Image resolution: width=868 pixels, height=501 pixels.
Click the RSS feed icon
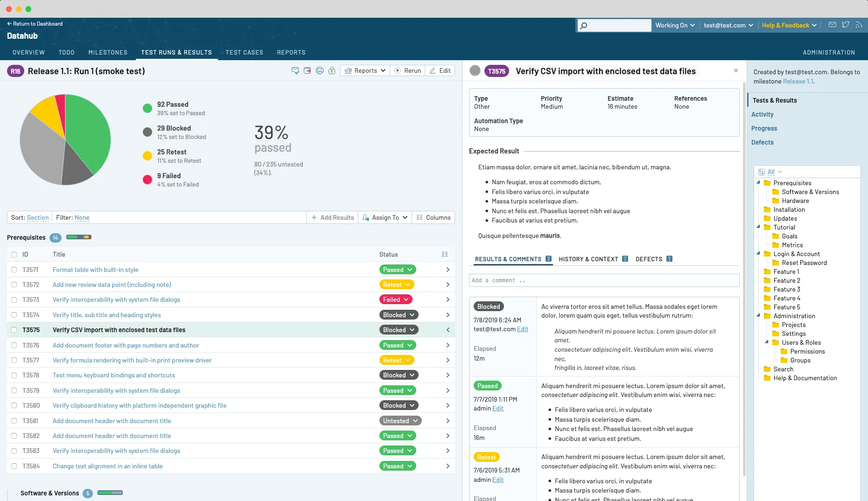(859, 25)
